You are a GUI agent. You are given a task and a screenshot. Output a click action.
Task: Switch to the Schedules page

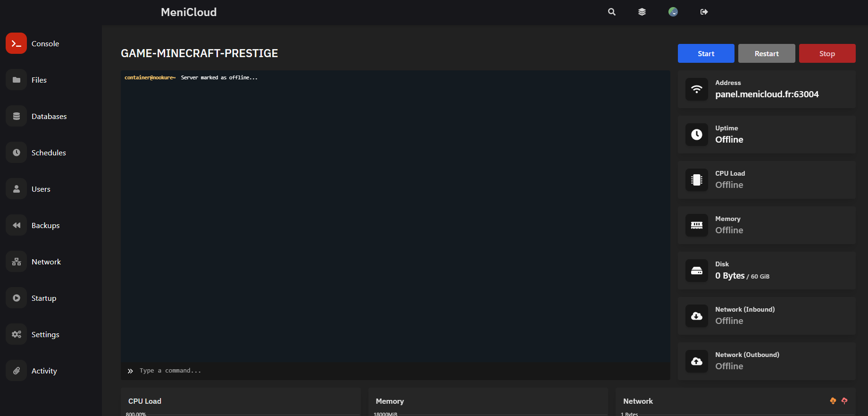(x=49, y=153)
